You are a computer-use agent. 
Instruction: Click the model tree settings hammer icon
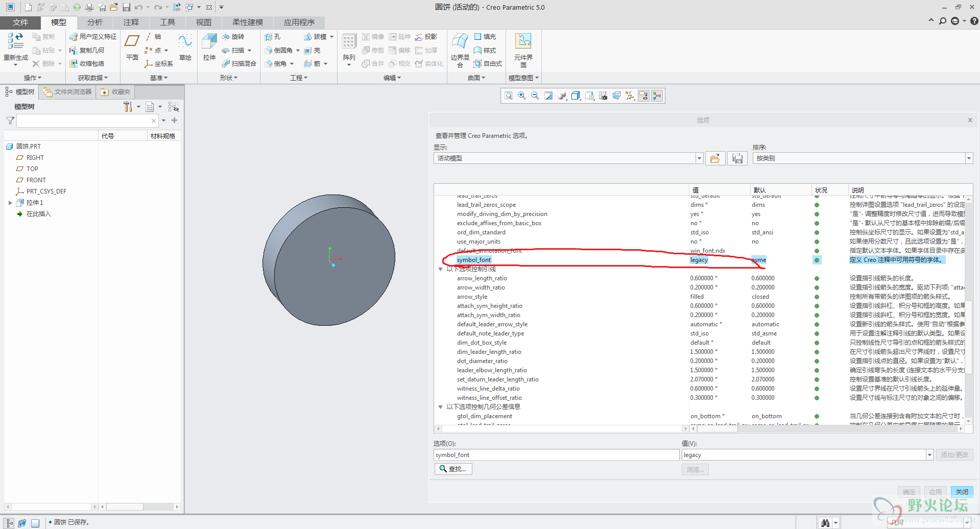tap(128, 107)
